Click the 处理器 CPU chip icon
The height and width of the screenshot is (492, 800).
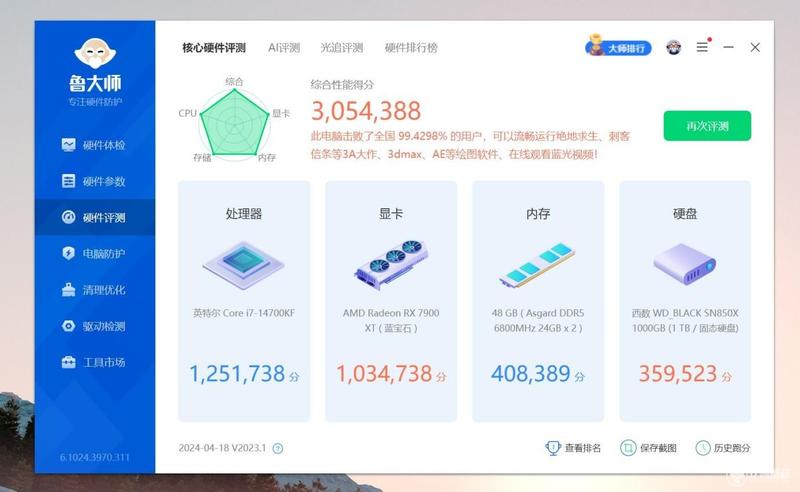tap(243, 264)
